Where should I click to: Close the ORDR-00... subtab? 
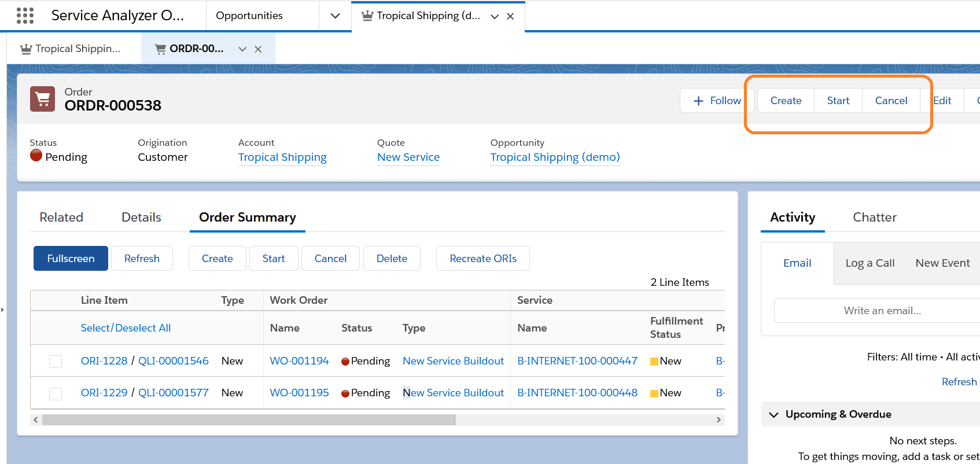[258, 49]
